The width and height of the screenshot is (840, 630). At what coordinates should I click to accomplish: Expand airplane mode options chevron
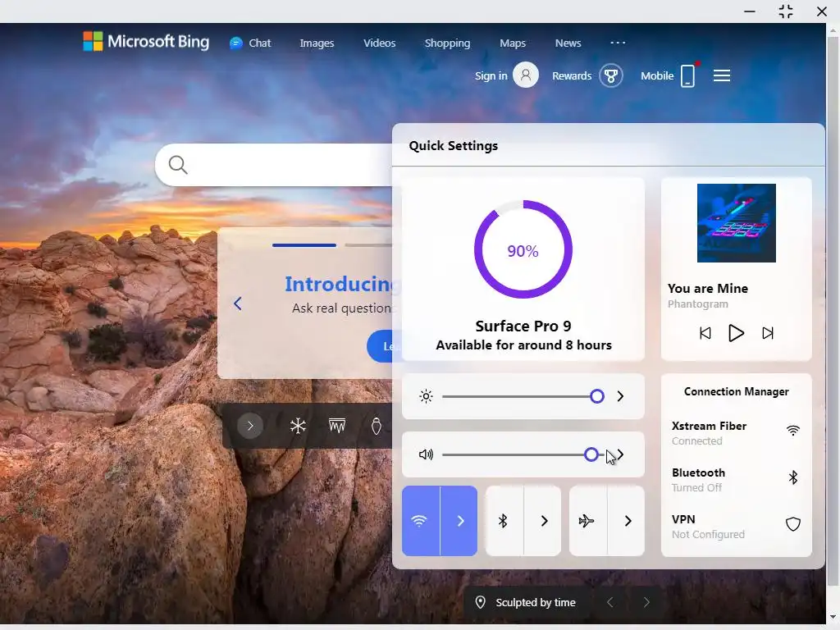point(627,521)
